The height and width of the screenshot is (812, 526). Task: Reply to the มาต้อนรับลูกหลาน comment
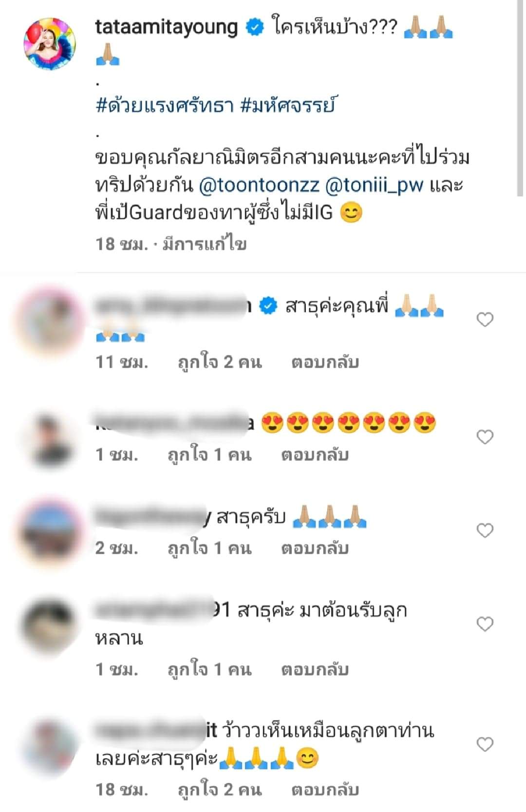click(315, 670)
